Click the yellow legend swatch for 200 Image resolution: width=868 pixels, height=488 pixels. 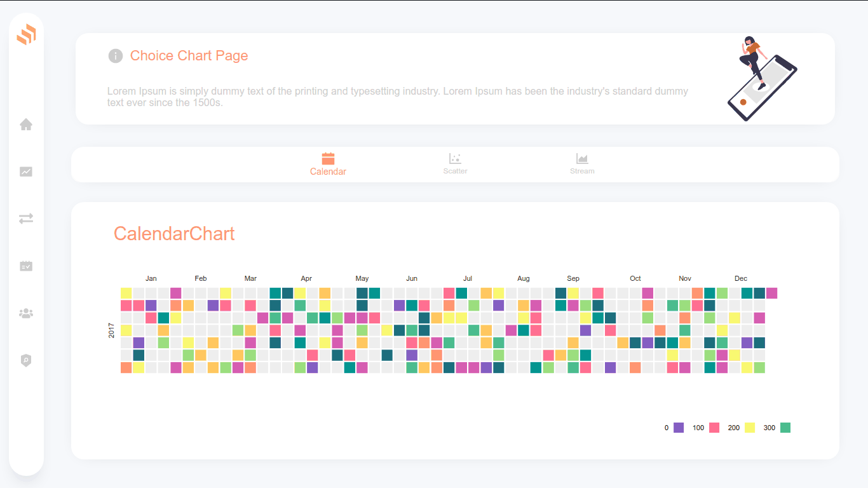(750, 428)
